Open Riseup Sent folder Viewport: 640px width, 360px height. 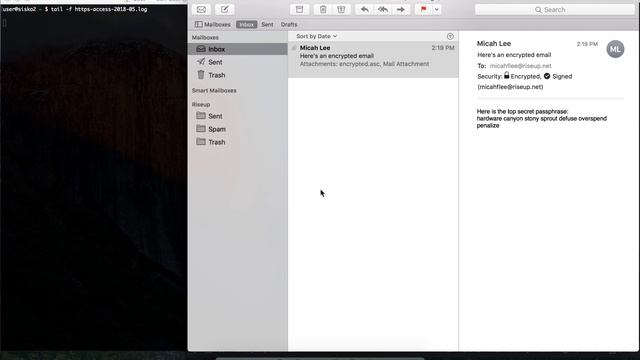(238, 116)
